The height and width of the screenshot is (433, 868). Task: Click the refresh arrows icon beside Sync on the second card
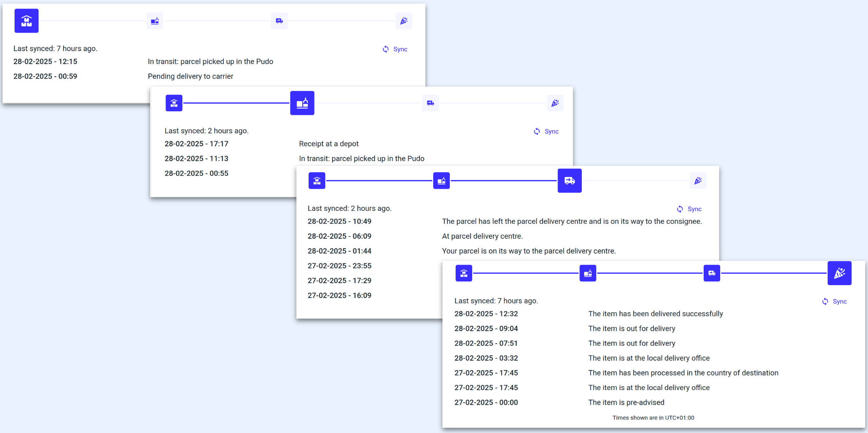[x=537, y=131]
